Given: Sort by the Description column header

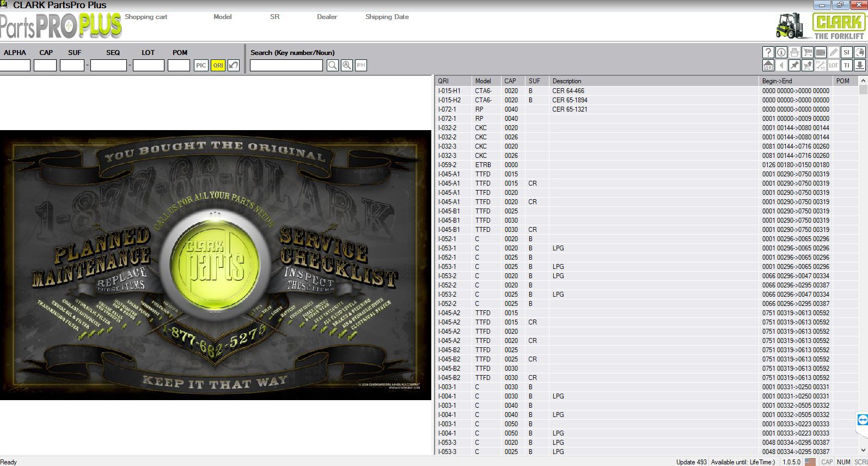Looking at the screenshot, I should [x=654, y=81].
